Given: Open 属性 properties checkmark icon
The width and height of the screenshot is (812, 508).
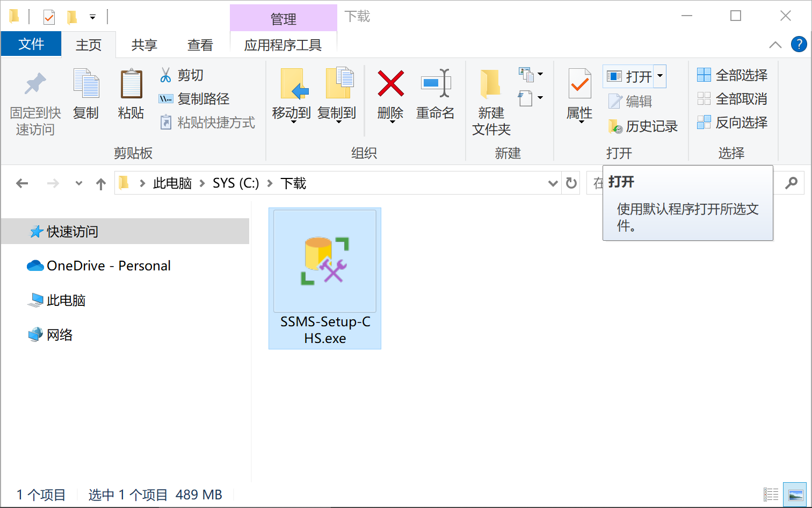Looking at the screenshot, I should pyautogui.click(x=579, y=84).
